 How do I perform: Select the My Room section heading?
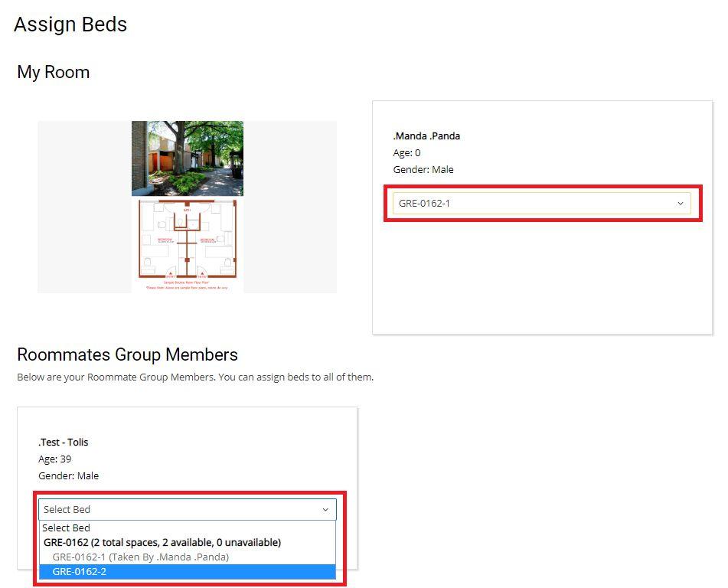[54, 72]
